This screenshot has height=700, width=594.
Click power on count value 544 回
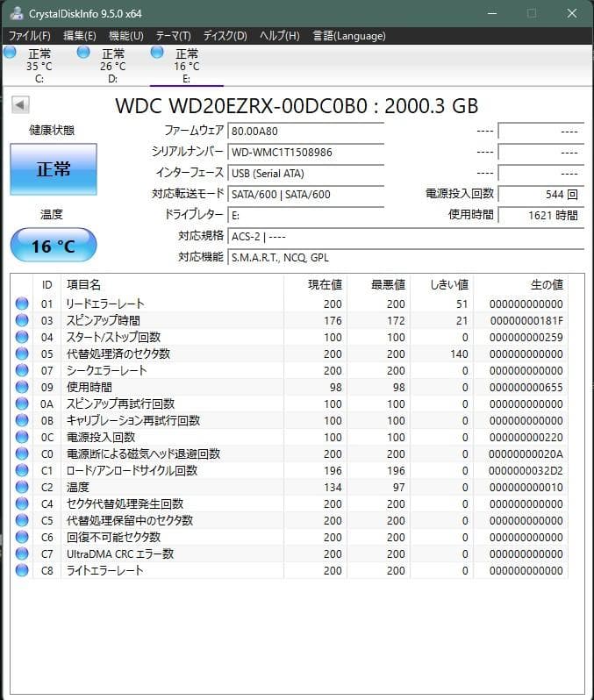click(x=540, y=194)
